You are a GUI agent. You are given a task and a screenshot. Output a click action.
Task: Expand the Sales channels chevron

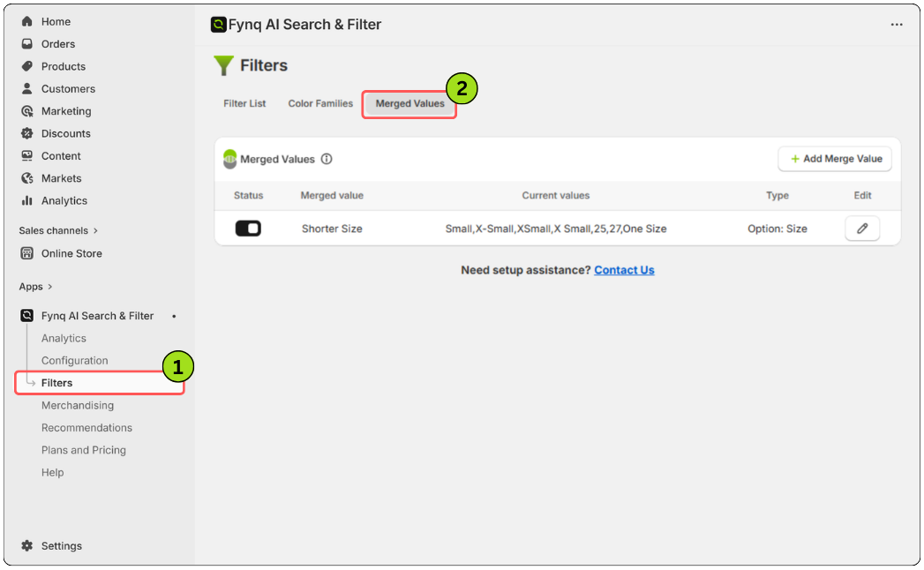(x=95, y=231)
